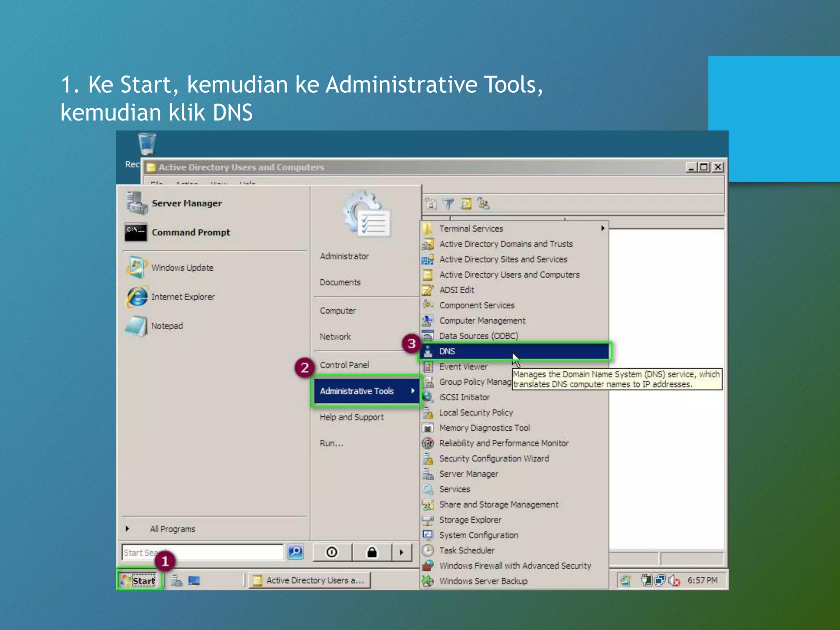Open Share and Storage Management
Viewport: 840px width, 630px height.
pyautogui.click(x=514, y=504)
